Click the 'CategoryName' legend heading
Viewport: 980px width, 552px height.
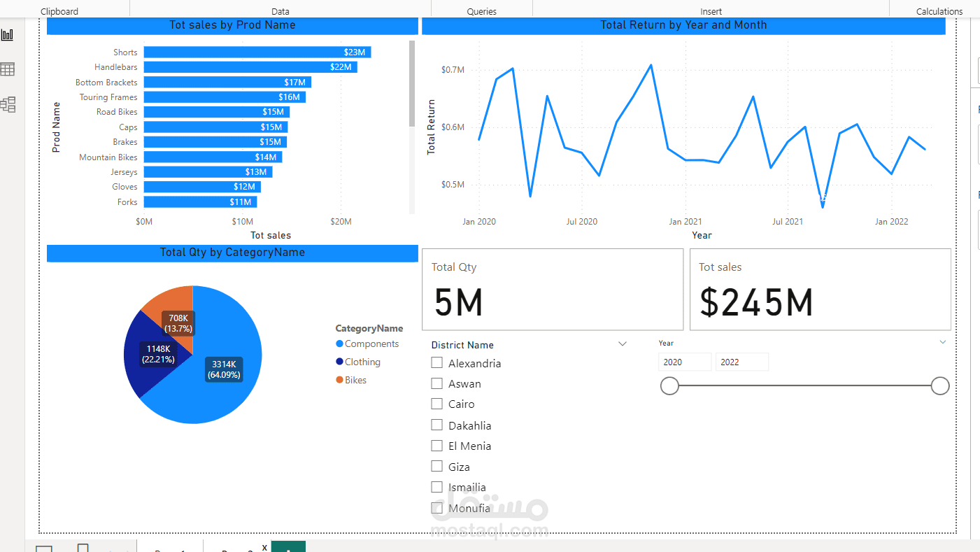click(x=369, y=328)
